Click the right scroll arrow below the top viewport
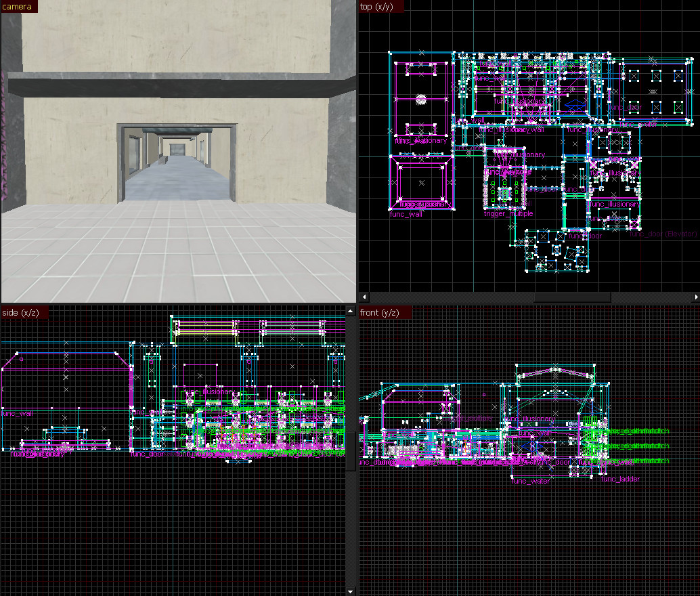 tap(695, 296)
